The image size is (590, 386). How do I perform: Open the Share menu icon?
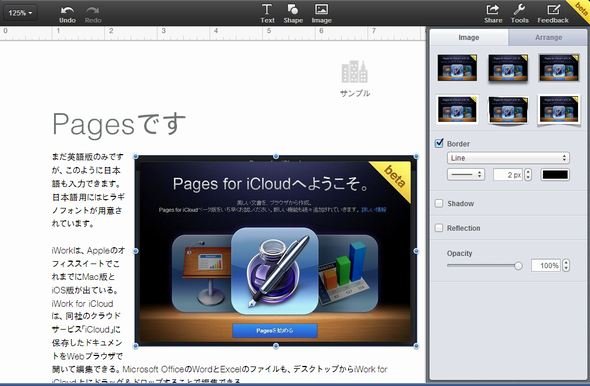pos(493,9)
